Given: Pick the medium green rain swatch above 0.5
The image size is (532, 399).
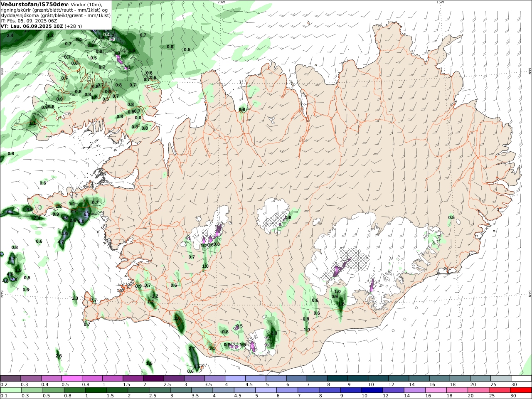Looking at the screenshot, I should pyautogui.click(x=53, y=390).
